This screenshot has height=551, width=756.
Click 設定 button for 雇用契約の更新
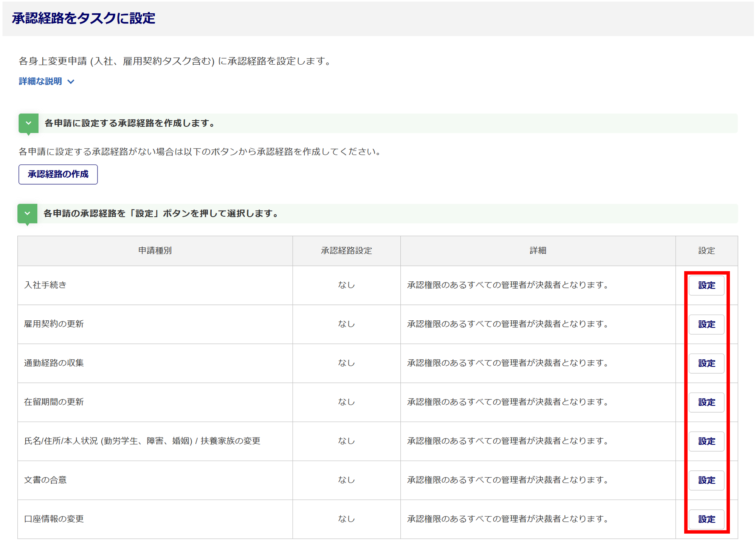(x=706, y=324)
